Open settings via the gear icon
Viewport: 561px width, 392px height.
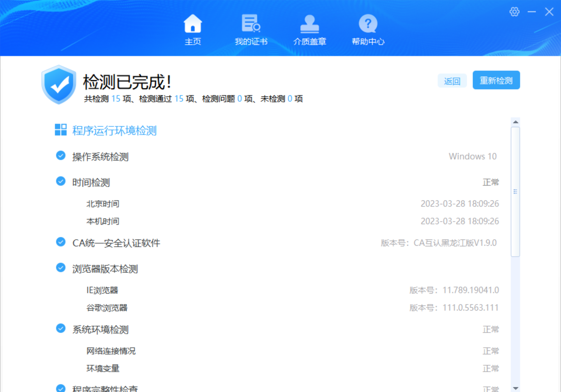(514, 12)
